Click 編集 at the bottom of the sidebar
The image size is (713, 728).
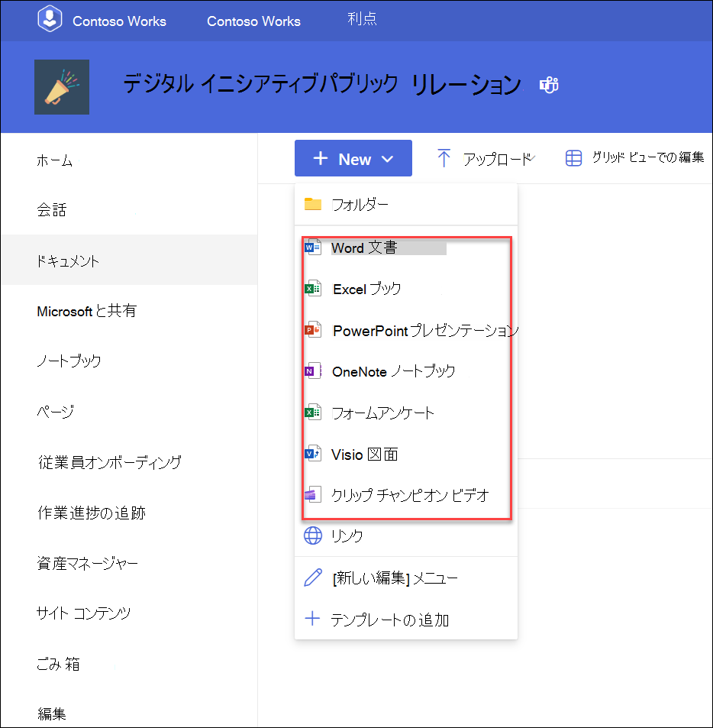[52, 713]
